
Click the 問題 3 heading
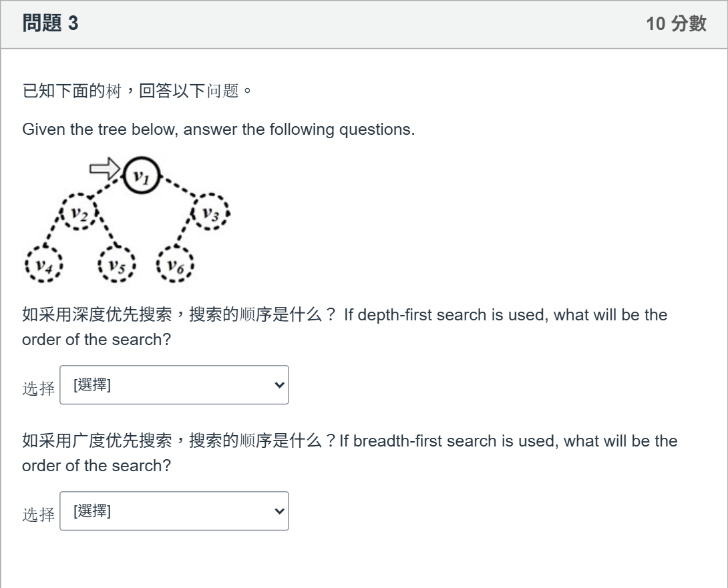(x=50, y=23)
